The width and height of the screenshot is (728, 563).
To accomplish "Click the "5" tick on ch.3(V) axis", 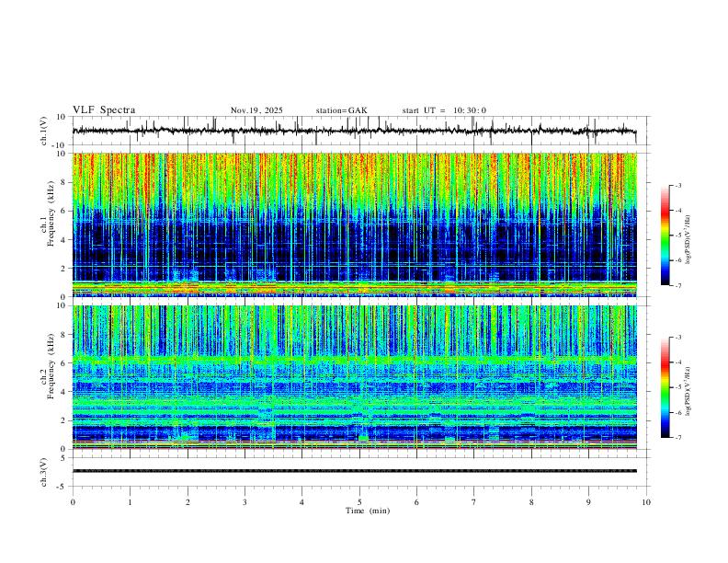I will [x=63, y=457].
